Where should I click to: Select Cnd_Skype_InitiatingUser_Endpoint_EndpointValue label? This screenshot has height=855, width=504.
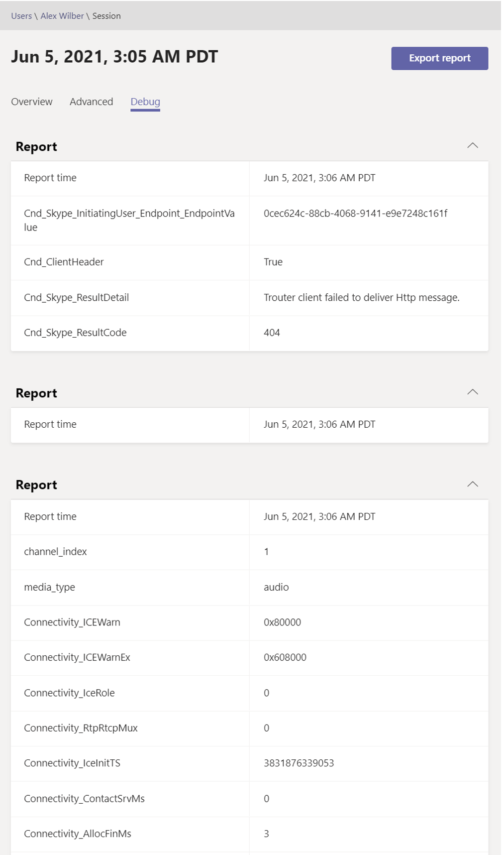[129, 220]
